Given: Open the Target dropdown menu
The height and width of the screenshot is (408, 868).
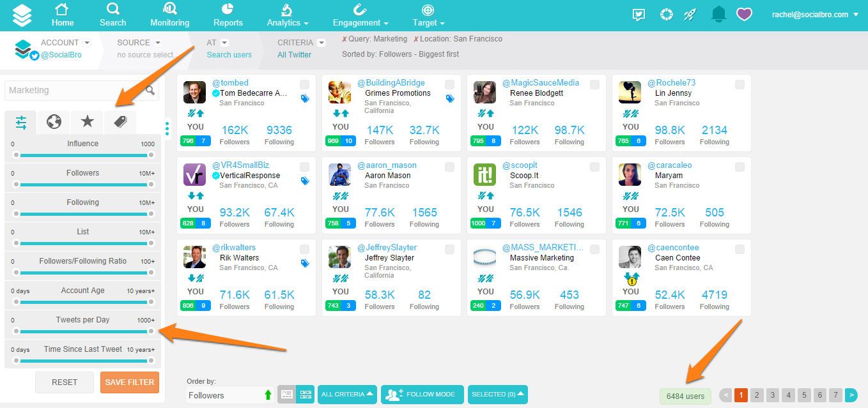Looking at the screenshot, I should [428, 15].
